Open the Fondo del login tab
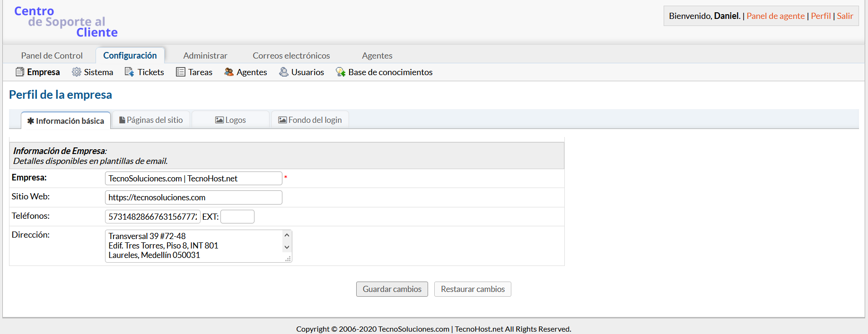 [310, 120]
